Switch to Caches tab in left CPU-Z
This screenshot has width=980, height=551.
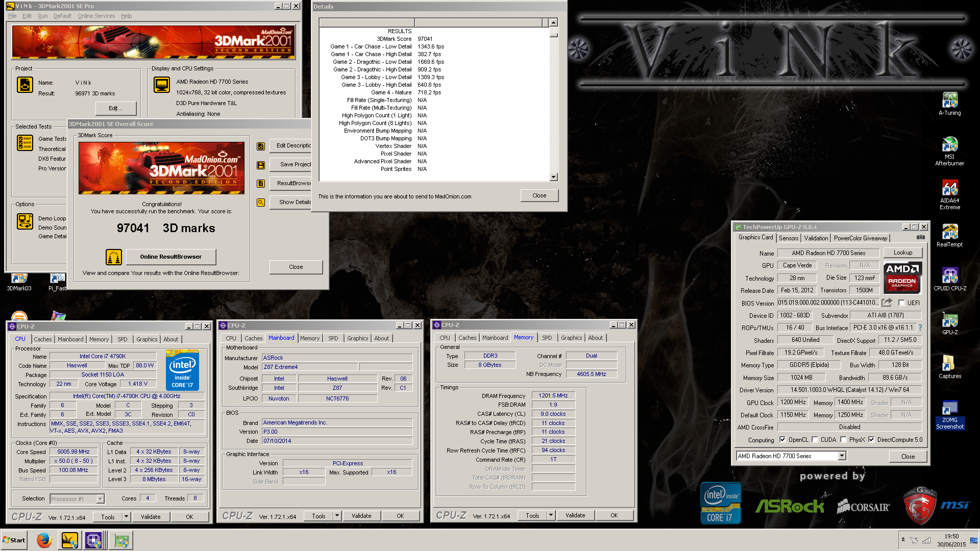43,339
